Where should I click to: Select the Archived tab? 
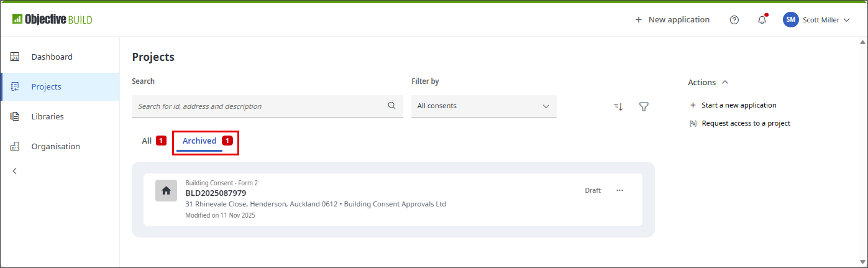pyautogui.click(x=199, y=141)
